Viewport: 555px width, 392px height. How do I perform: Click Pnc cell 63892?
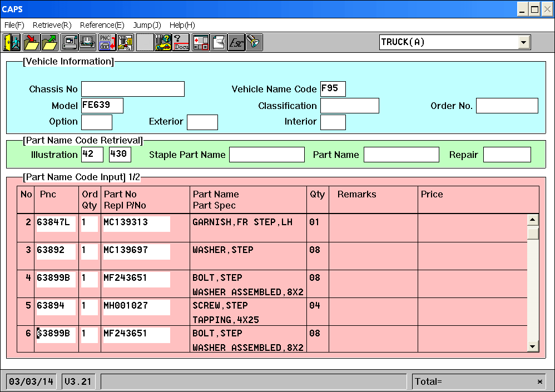pos(56,251)
